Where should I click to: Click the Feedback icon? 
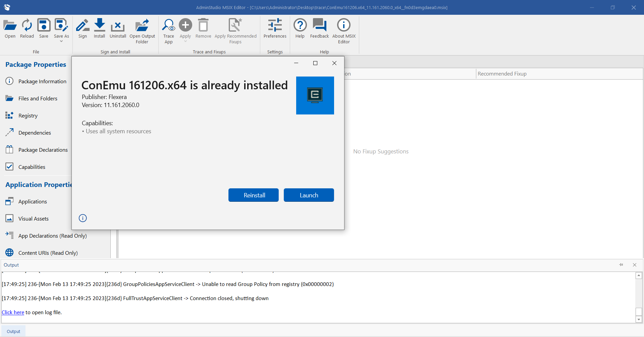[319, 26]
